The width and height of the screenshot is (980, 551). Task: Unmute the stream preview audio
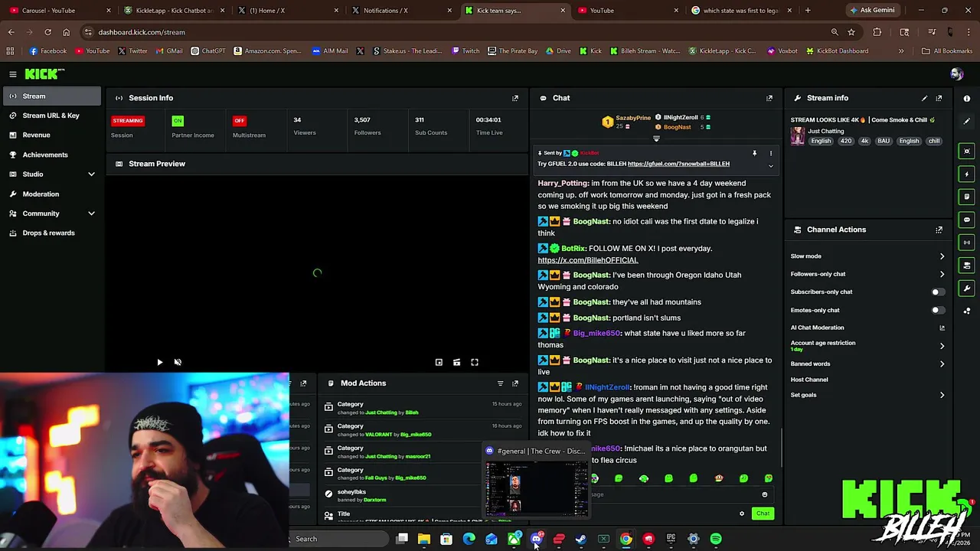[178, 363]
